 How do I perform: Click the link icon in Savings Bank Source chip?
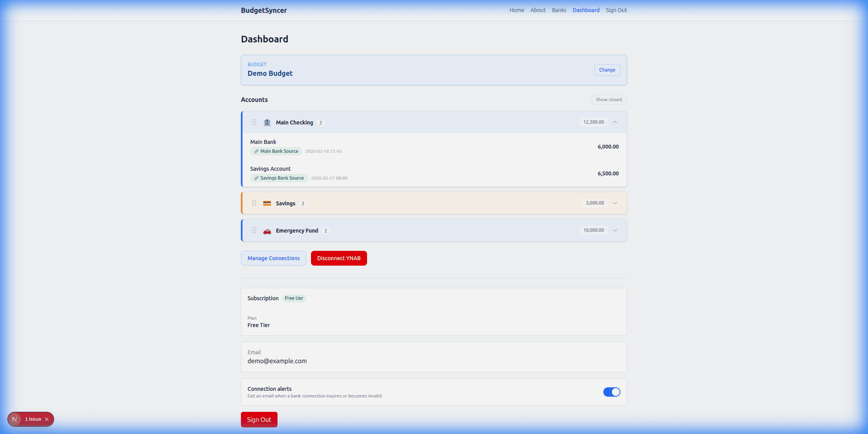257,178
